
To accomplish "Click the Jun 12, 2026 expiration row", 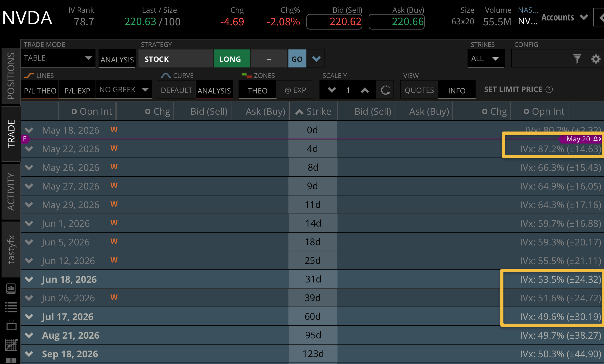I will (x=312, y=261).
